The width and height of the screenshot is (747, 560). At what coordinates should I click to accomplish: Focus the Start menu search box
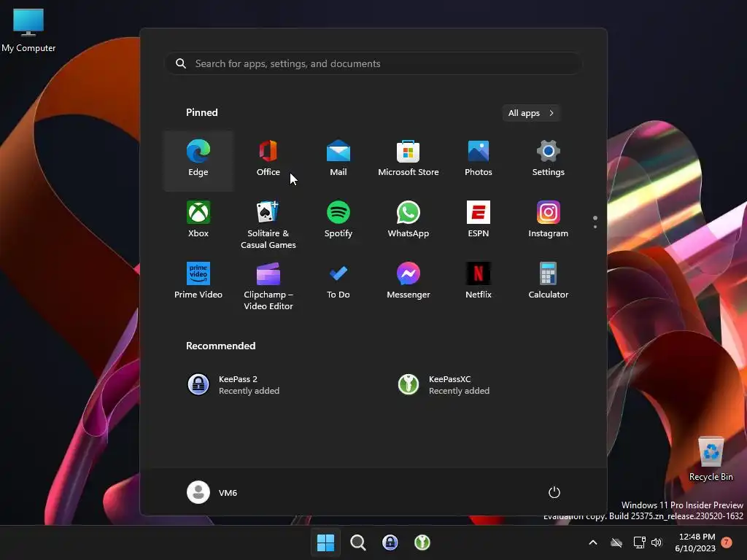tap(373, 64)
